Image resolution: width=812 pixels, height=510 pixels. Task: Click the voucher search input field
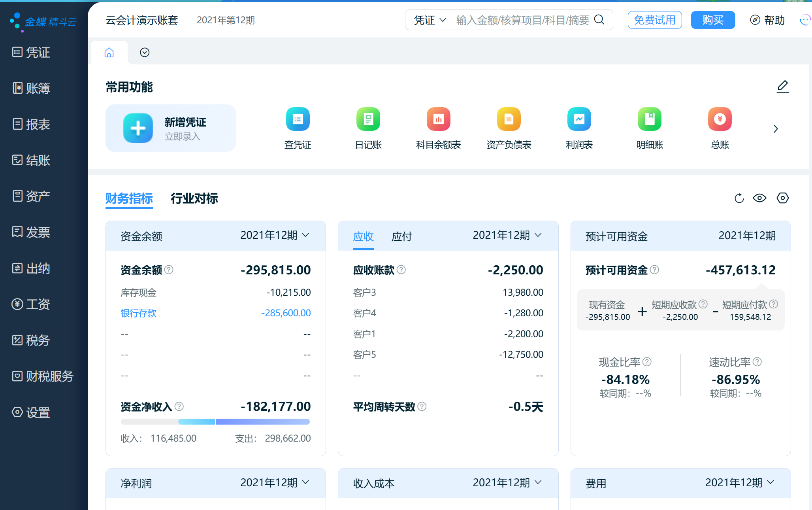(x=522, y=20)
